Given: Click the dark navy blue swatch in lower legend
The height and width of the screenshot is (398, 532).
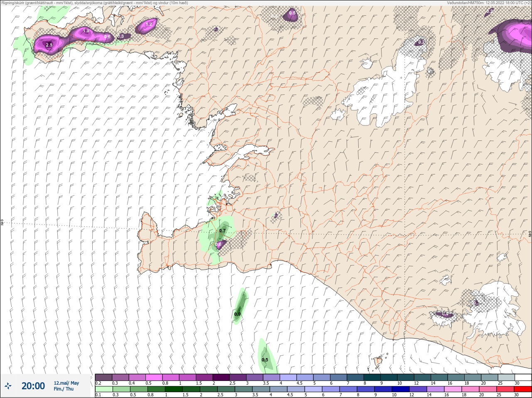Looking at the screenshot, I should coord(400,389).
